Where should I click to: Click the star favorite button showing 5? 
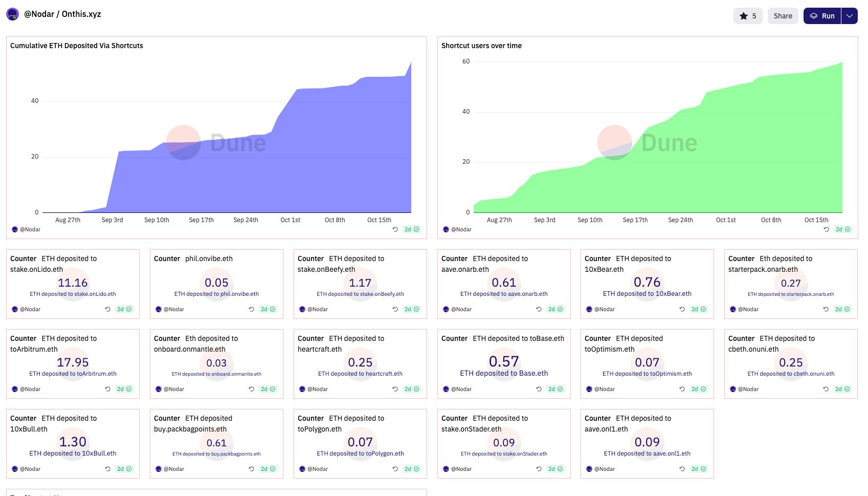click(x=748, y=16)
